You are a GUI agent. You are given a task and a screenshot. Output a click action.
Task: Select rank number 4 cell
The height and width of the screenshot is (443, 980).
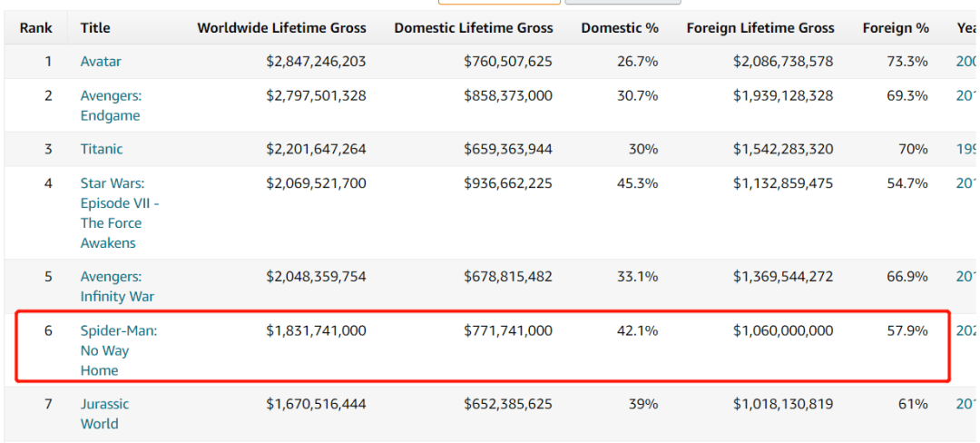click(48, 183)
